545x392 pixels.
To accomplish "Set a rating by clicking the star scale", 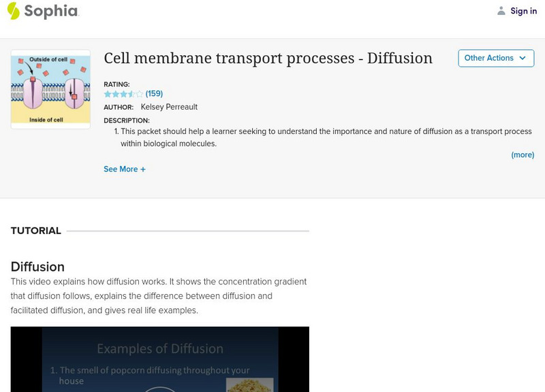I will tap(123, 94).
